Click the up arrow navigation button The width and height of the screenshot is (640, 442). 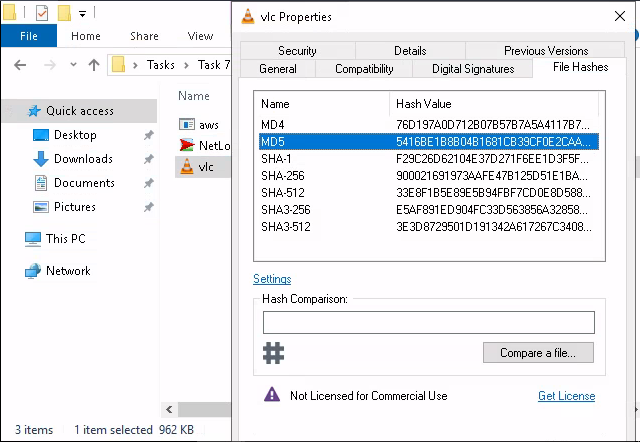(94, 66)
